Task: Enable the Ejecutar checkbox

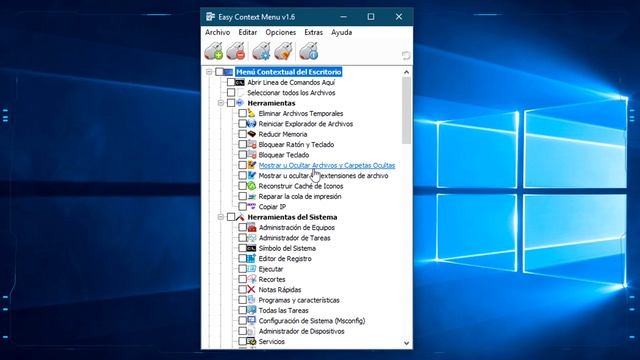Action: point(242,269)
